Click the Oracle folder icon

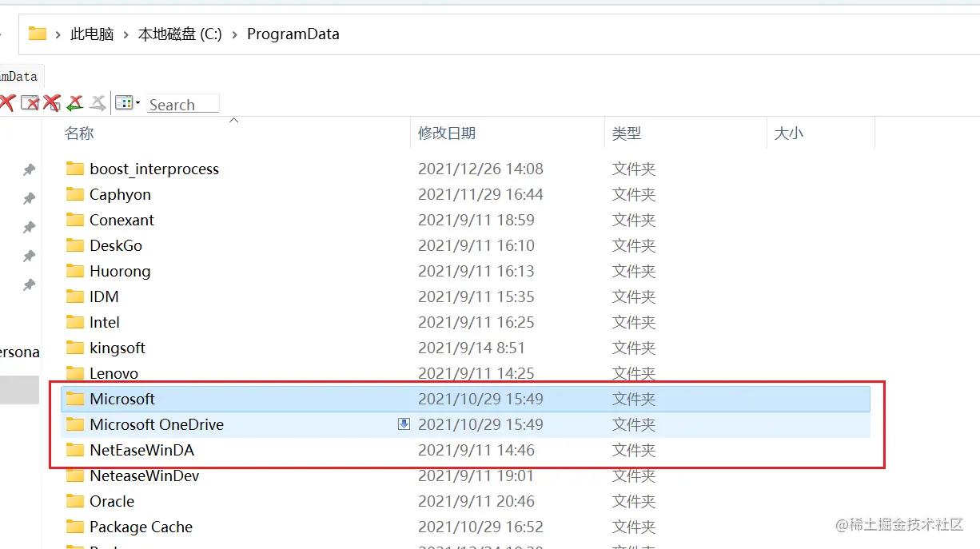click(75, 501)
